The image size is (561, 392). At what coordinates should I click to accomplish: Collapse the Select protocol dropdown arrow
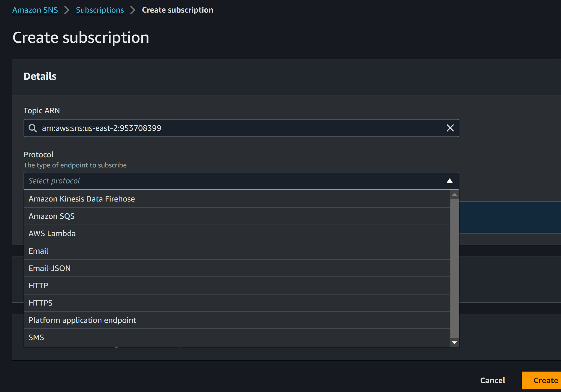pyautogui.click(x=449, y=181)
